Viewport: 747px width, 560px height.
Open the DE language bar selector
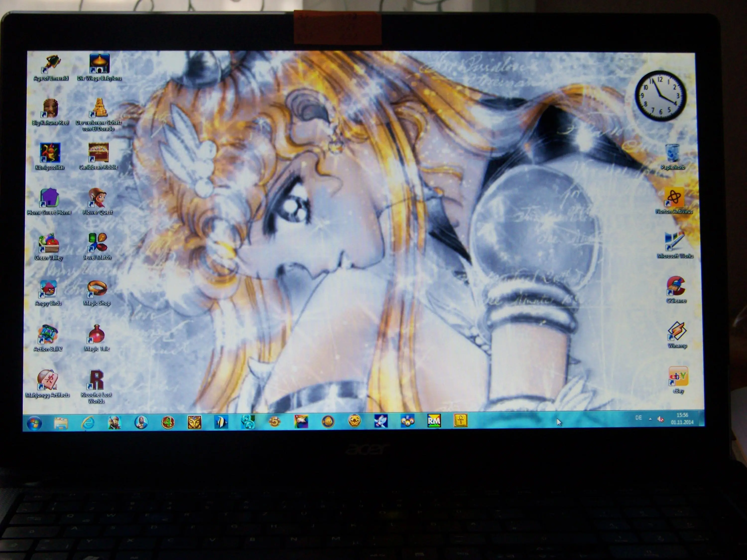638,418
